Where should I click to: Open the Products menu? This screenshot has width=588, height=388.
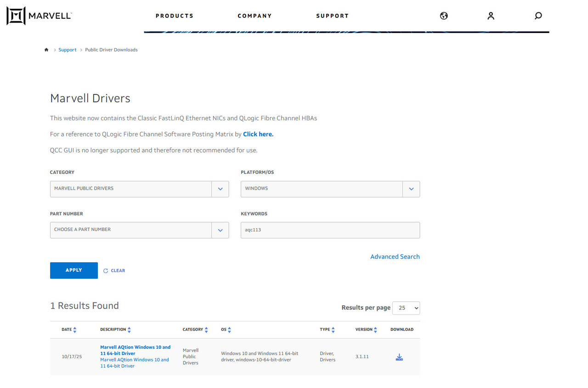point(175,16)
